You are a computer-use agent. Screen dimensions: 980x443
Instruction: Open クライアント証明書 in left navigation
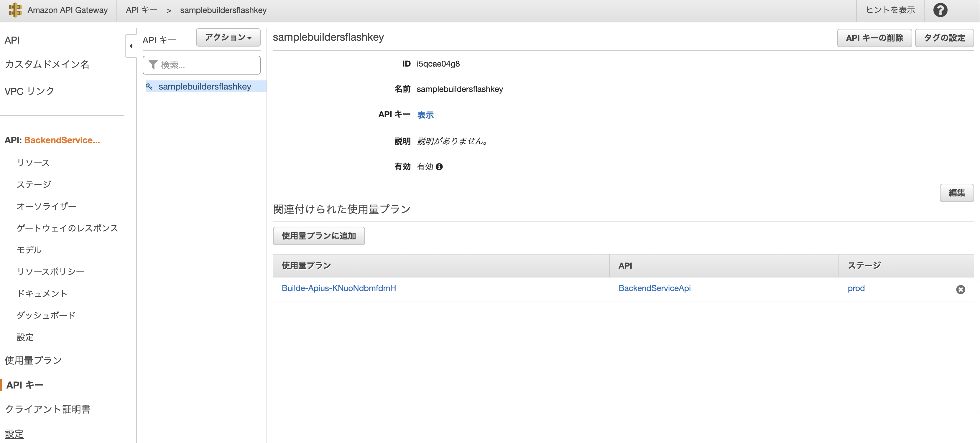47,409
